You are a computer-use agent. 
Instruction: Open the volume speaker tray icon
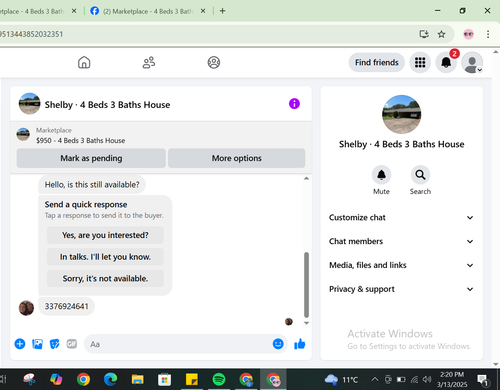(427, 379)
